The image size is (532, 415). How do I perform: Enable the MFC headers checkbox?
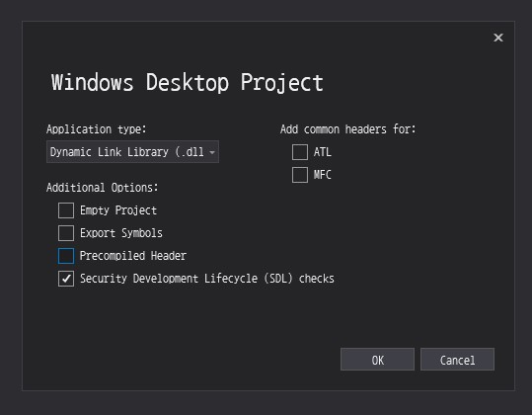tap(300, 175)
